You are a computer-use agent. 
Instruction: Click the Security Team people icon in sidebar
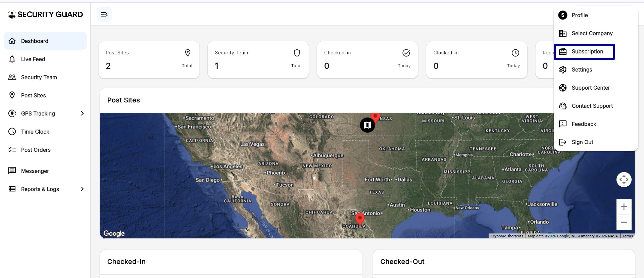pos(12,77)
